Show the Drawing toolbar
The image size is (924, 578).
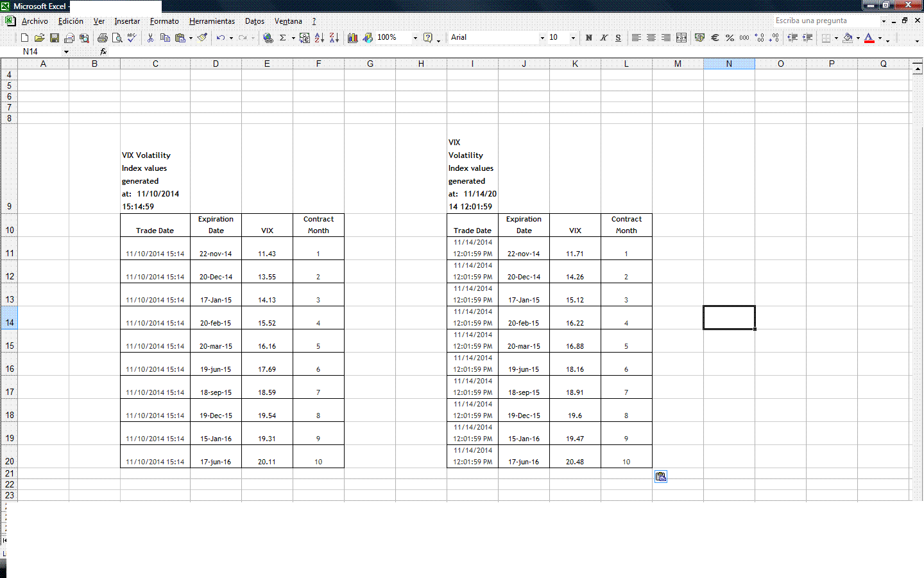click(x=368, y=38)
